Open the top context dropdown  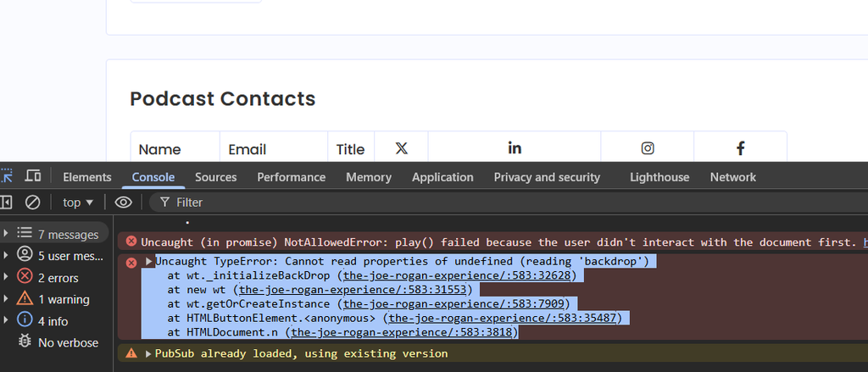coord(77,203)
